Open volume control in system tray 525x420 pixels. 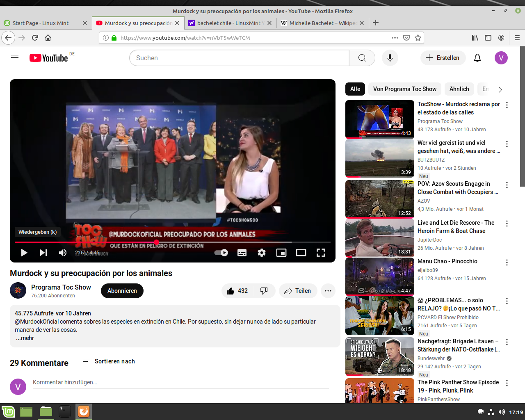point(502,412)
